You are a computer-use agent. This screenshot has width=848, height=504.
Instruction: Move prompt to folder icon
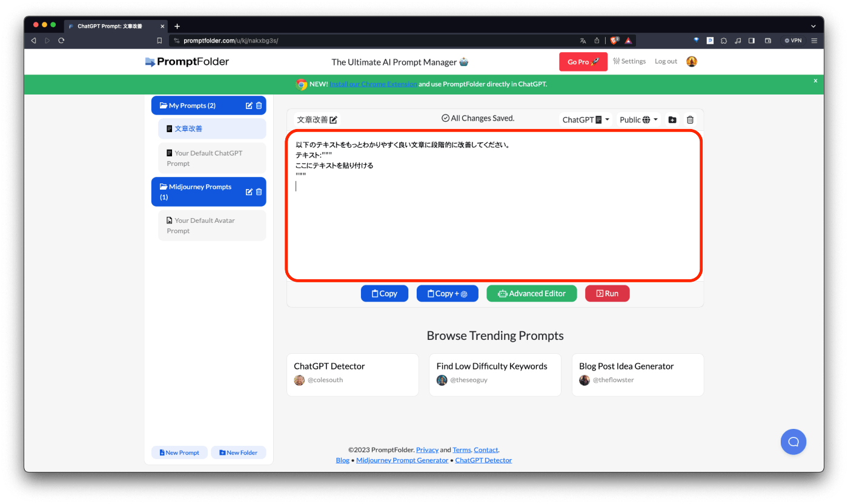tap(672, 120)
